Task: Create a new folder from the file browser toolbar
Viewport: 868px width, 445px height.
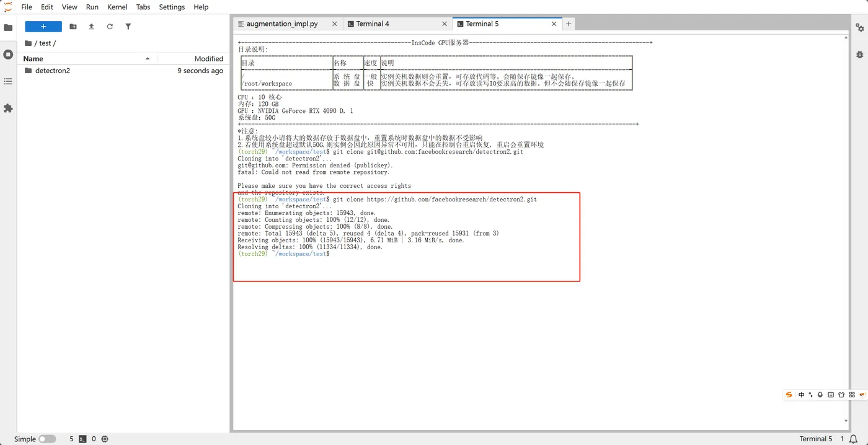Action: click(x=74, y=26)
